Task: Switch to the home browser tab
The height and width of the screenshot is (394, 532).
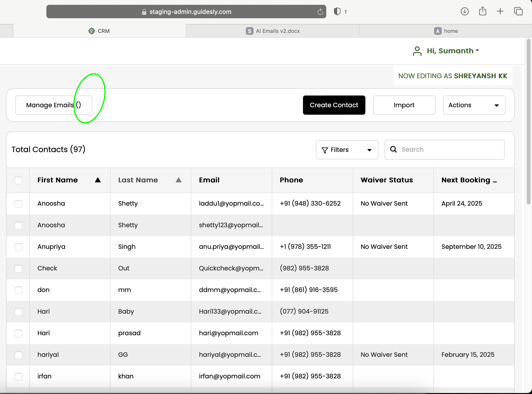Action: (446, 31)
